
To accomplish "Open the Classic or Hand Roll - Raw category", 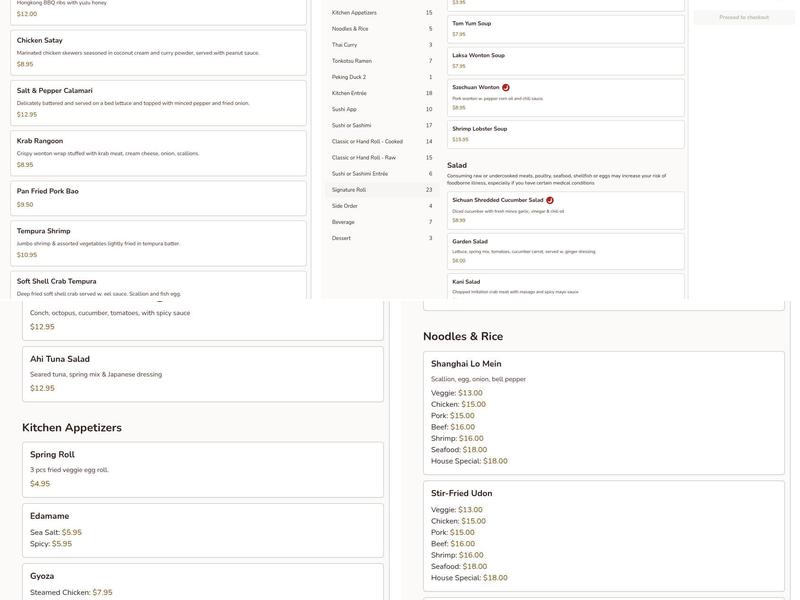I will point(382,158).
